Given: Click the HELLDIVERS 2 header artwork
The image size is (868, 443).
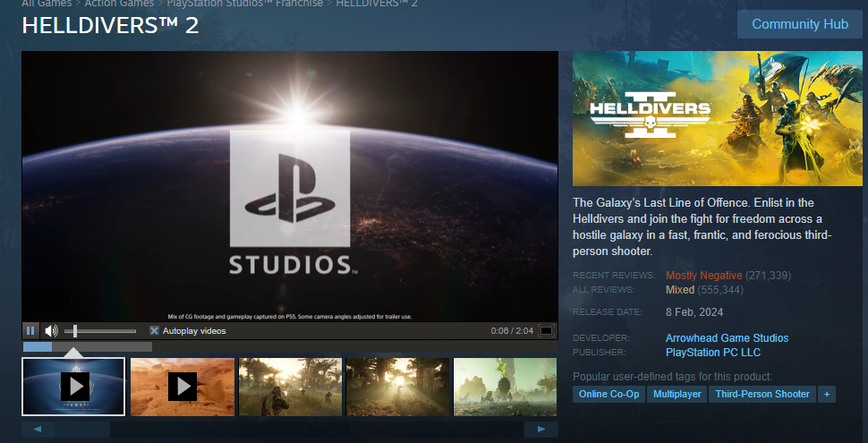Looking at the screenshot, I should coord(718,118).
